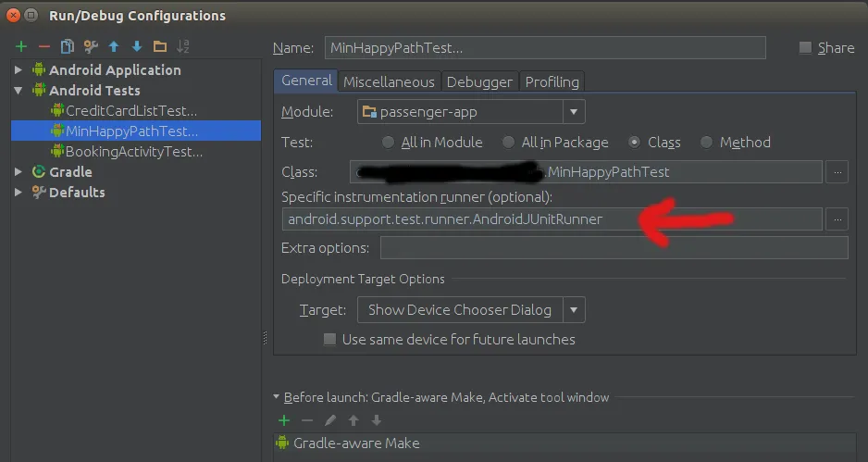Select the All in Module radio option
This screenshot has height=462, width=868.
tap(388, 143)
